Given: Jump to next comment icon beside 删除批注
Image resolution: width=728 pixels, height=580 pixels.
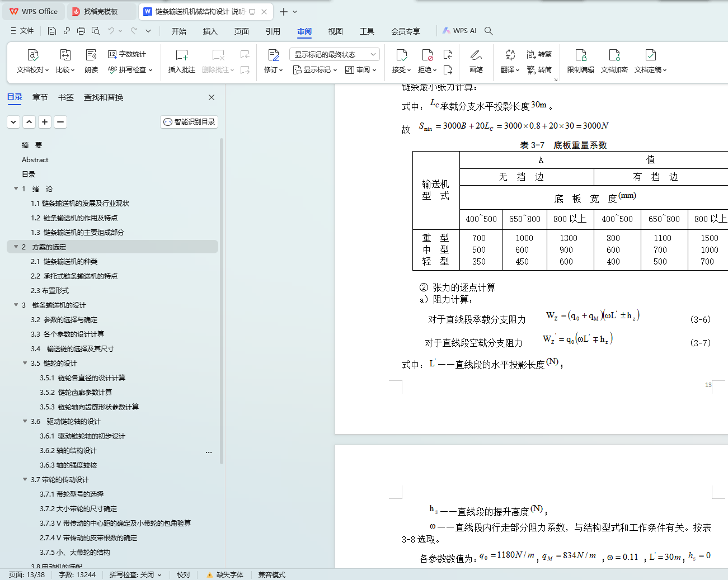Looking at the screenshot, I should tap(245, 70).
